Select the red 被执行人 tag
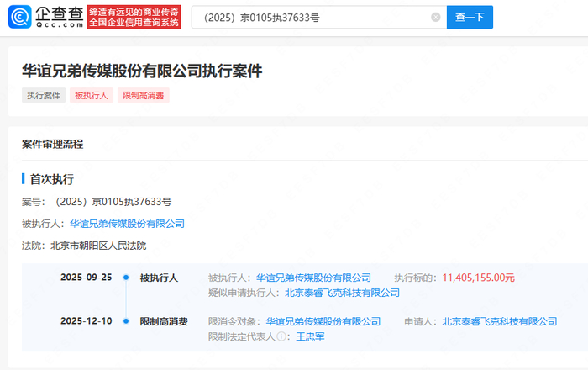Image resolution: width=588 pixels, height=370 pixels. coord(92,95)
